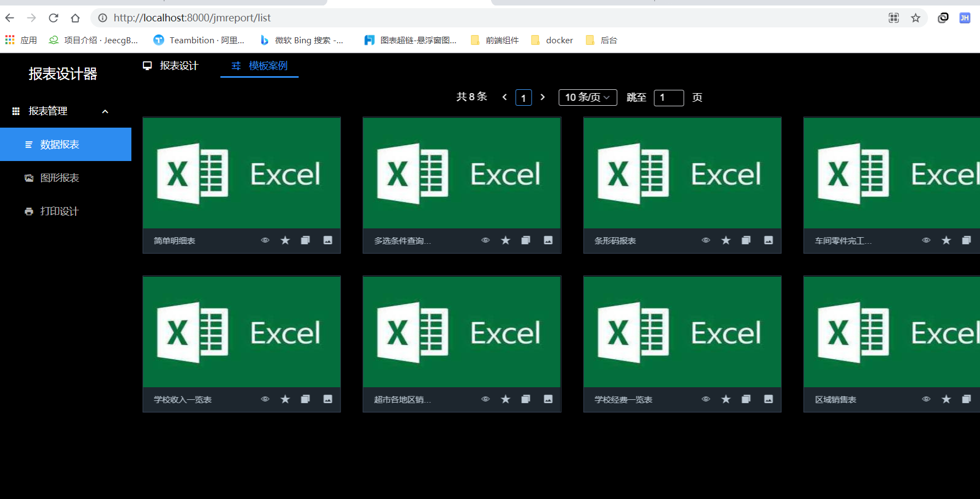Screen dimensions: 980x499
Task: Open the 学校经费一览表 Excel thumbnail
Action: pos(682,332)
